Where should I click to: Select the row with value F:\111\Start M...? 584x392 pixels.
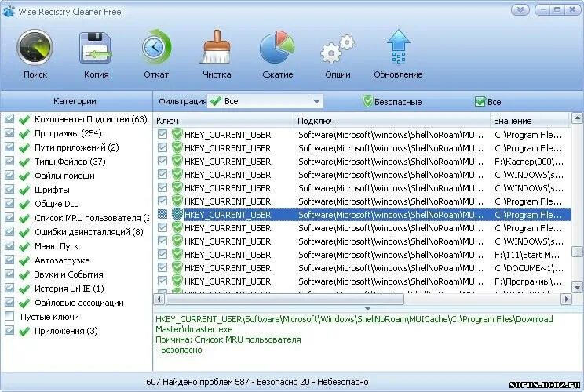point(362,255)
